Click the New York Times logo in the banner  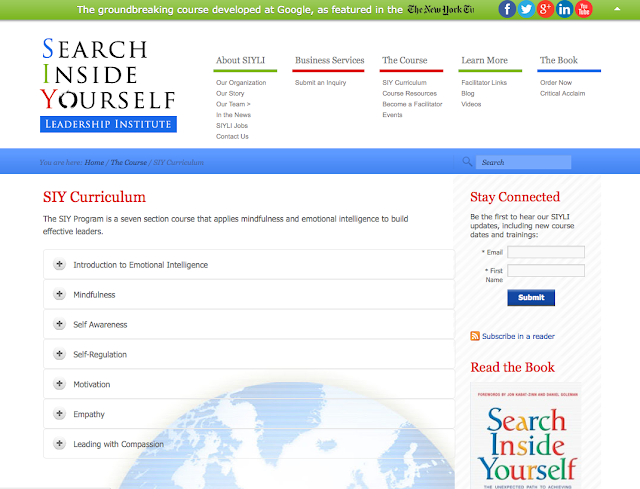[441, 9]
